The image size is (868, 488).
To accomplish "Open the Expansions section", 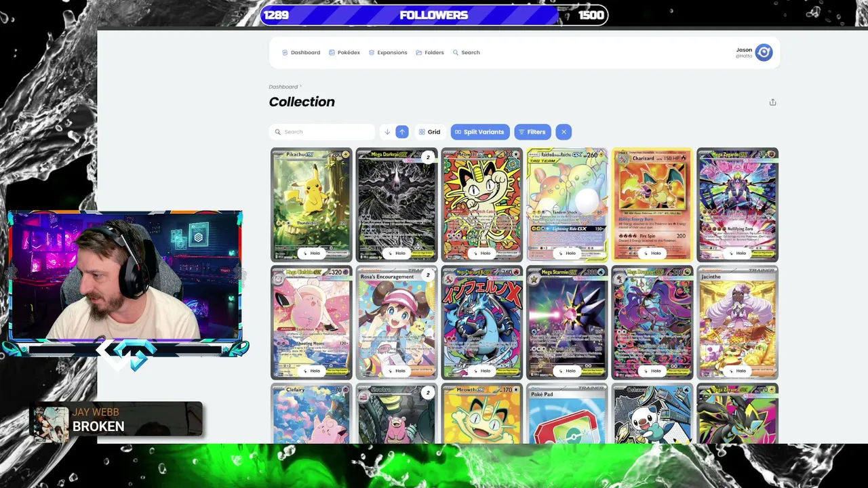I will 388,52.
